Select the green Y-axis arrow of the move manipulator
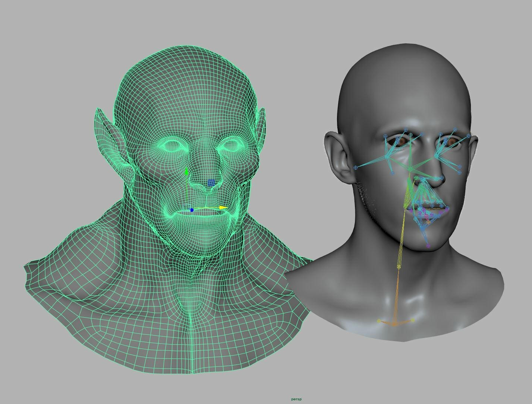 point(186,171)
